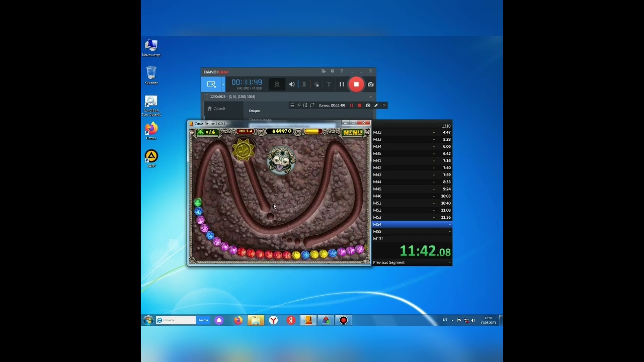Pause recording from the mini recording bar

tap(351, 106)
